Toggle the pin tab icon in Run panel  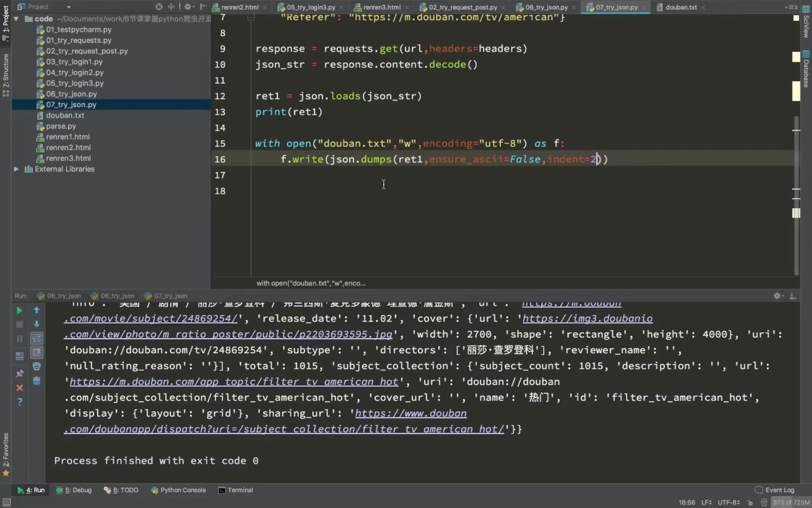coord(19,374)
